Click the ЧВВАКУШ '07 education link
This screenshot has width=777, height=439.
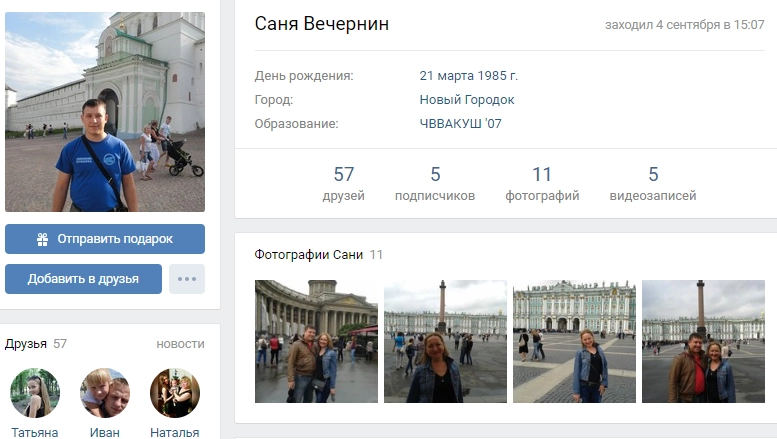coord(460,123)
